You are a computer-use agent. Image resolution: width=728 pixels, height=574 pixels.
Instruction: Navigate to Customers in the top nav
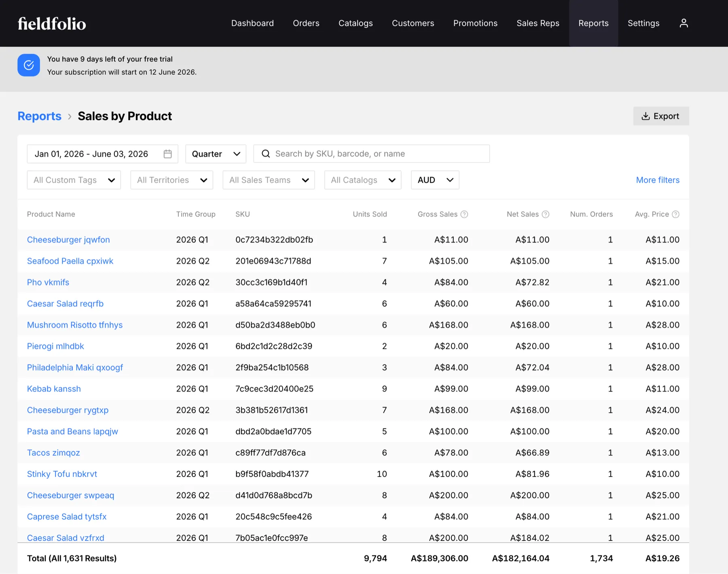(413, 23)
